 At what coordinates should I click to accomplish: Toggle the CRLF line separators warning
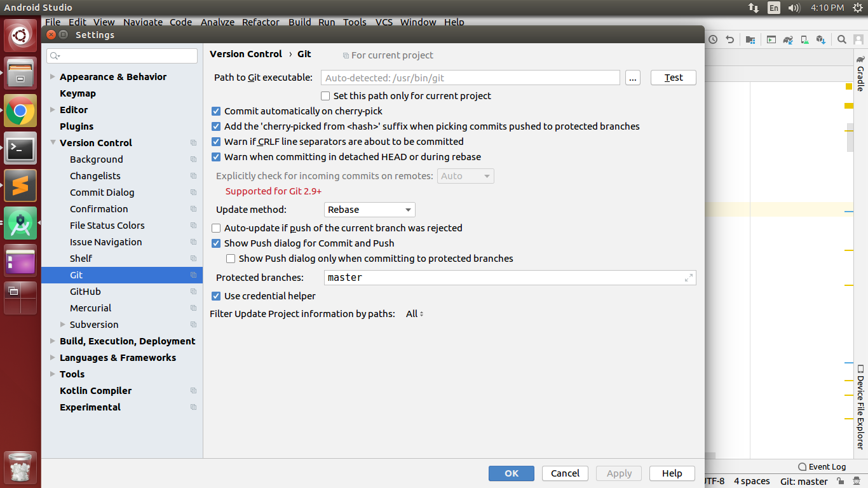[x=216, y=142]
